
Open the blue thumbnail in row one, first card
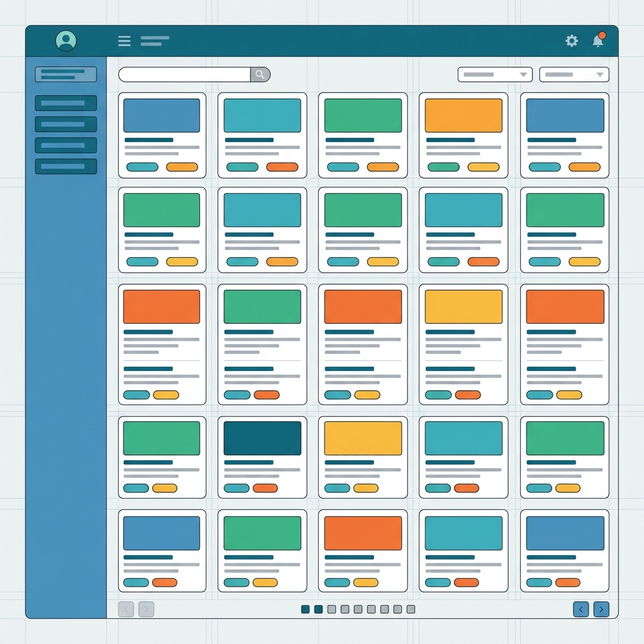point(162,116)
